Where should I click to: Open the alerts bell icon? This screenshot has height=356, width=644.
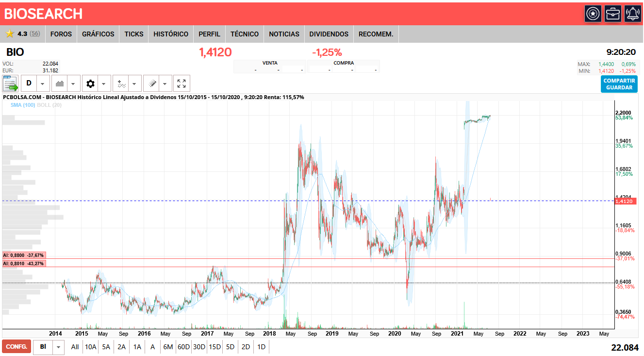click(633, 14)
